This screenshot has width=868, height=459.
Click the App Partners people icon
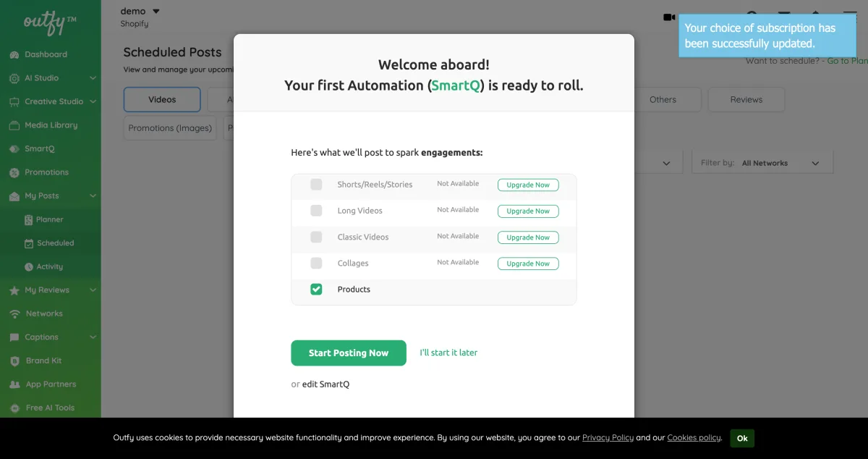[x=14, y=384]
